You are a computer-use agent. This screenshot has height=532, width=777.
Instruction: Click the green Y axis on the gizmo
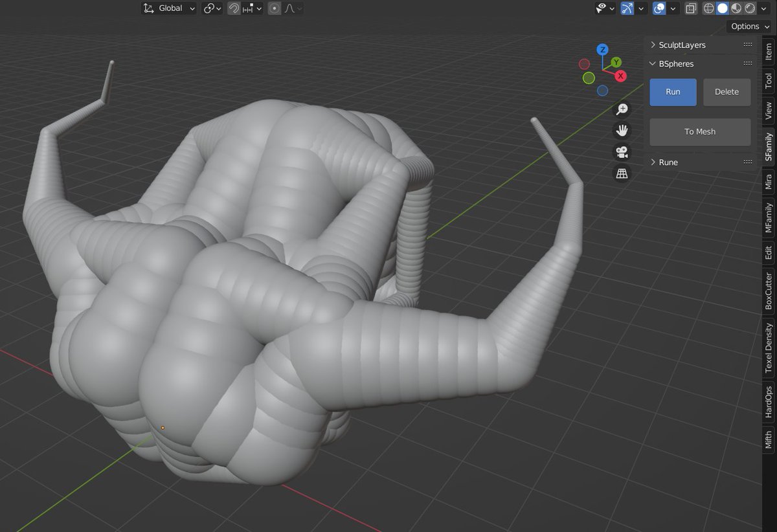[616, 62]
